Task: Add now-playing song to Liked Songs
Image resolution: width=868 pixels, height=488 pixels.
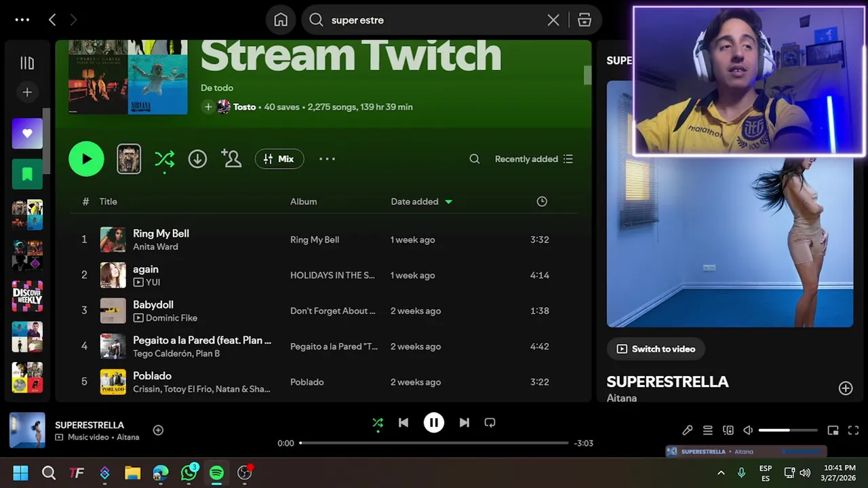Action: 158,430
